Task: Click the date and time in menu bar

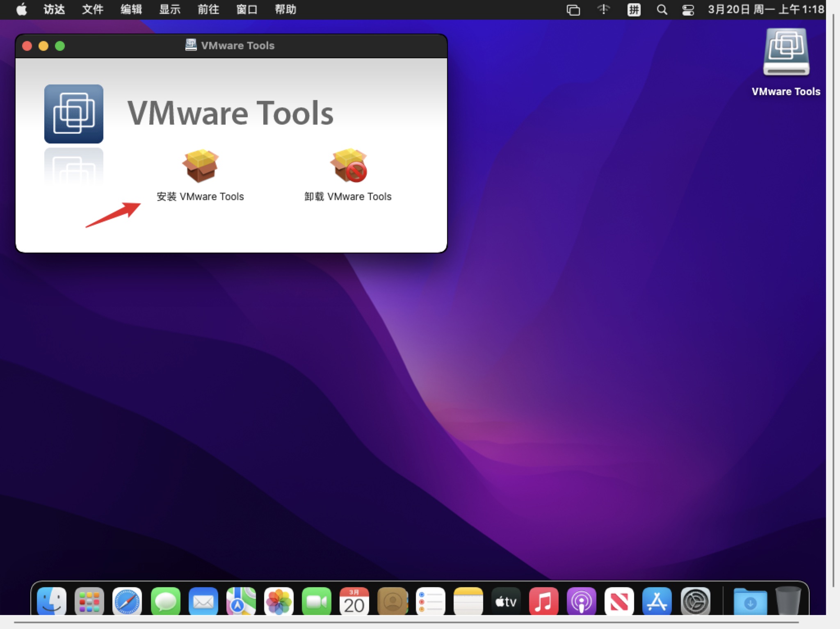Action: click(765, 9)
